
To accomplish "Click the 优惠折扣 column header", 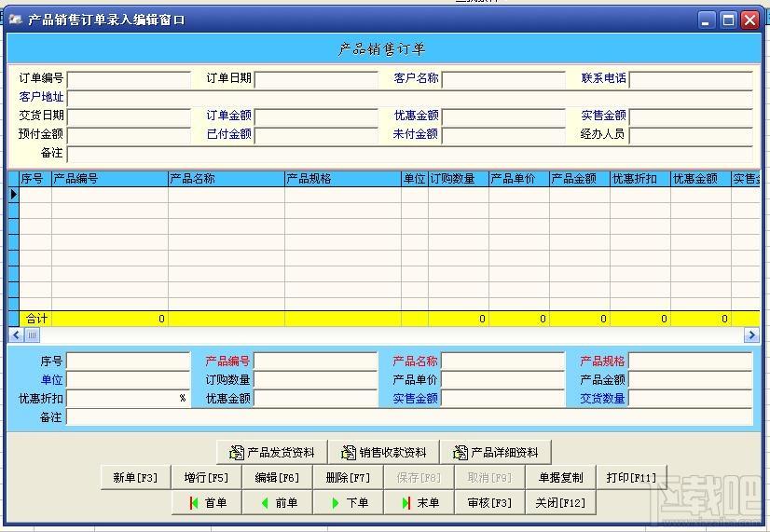I will point(640,179).
